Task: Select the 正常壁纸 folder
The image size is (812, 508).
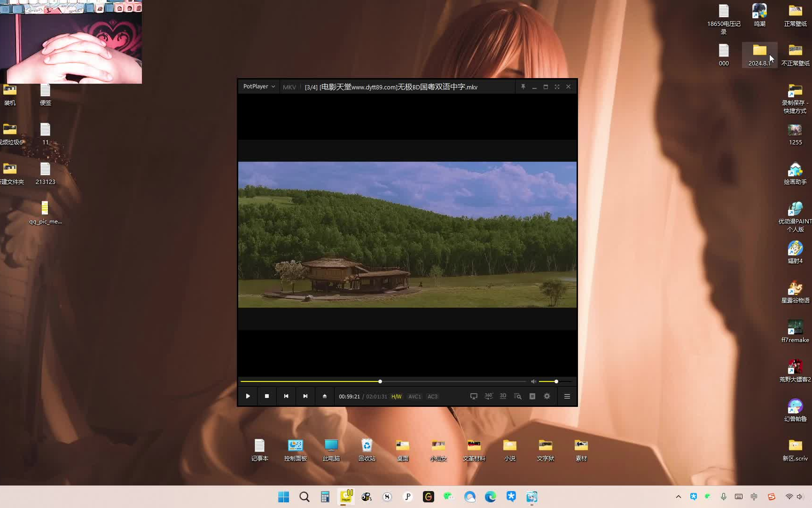Action: 796,16
